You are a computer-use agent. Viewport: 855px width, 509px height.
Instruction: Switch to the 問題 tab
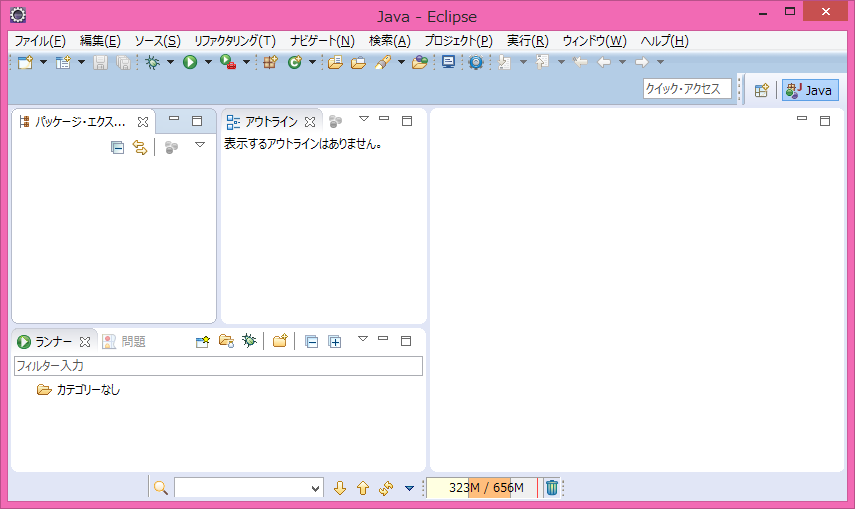click(124, 342)
